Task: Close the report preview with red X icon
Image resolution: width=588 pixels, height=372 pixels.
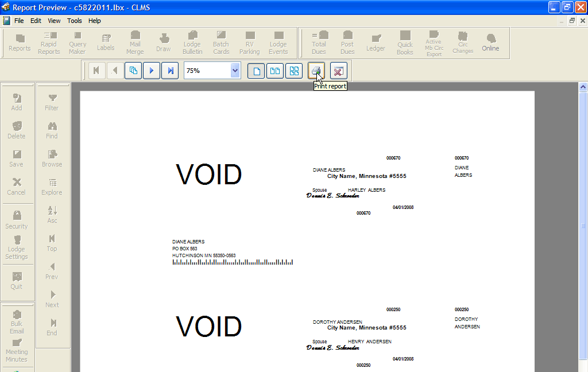Action: click(338, 71)
